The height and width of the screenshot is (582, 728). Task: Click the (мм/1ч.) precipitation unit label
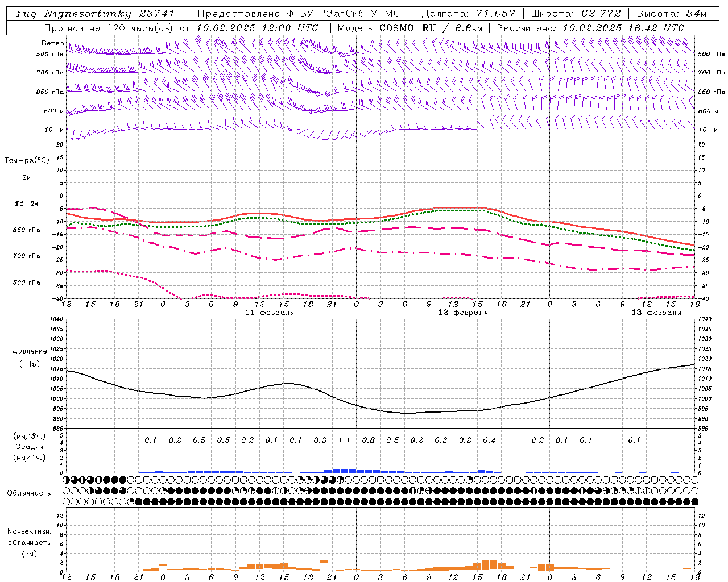[30, 458]
